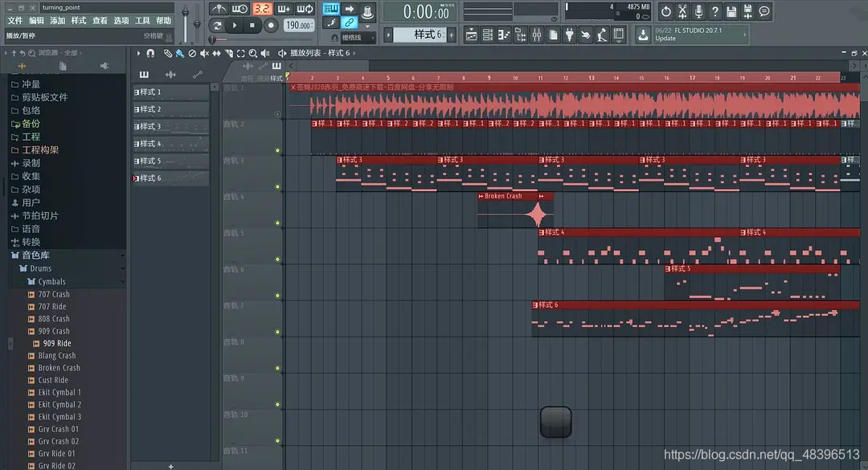Select the playlist slice tool
Viewport: 868px width, 470px height.
[228, 53]
